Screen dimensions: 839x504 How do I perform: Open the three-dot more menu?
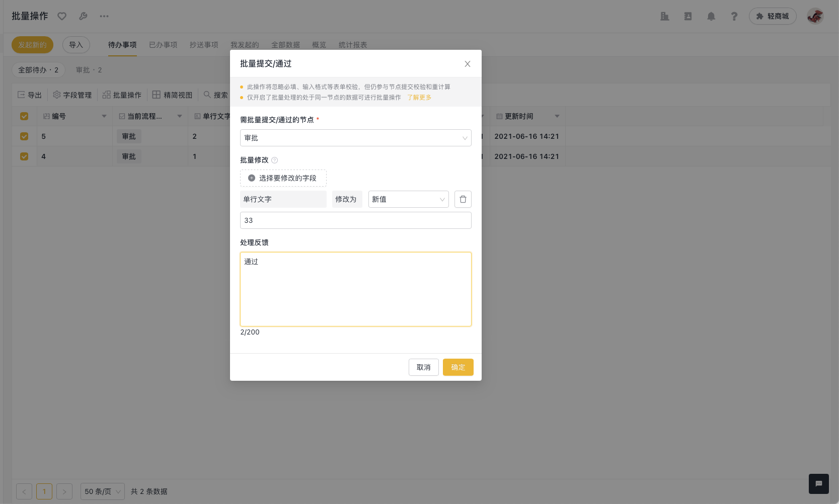coord(104,16)
